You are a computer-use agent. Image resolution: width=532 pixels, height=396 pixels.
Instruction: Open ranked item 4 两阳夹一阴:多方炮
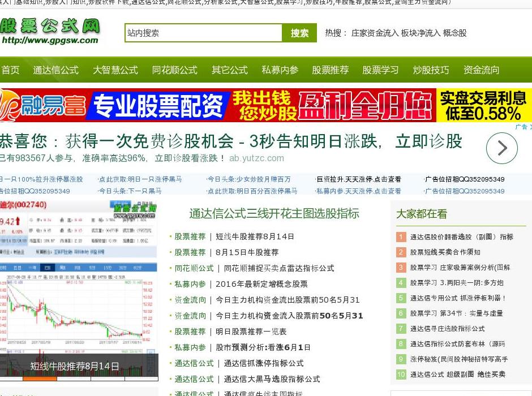(x=457, y=283)
